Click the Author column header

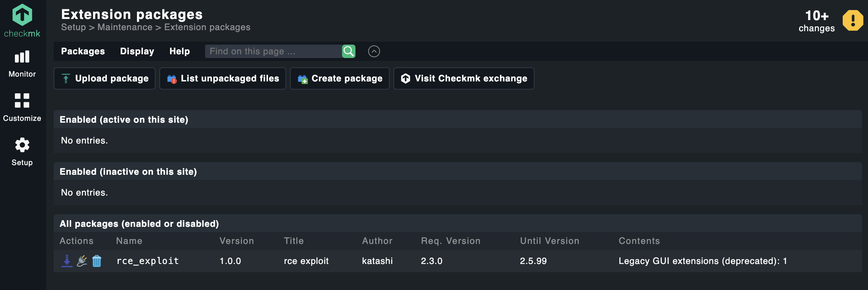377,241
